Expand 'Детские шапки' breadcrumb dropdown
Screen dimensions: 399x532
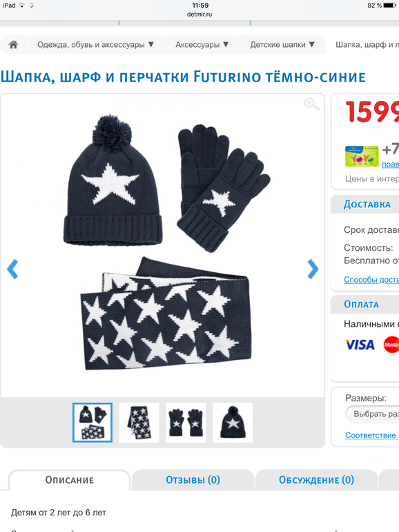tap(282, 45)
